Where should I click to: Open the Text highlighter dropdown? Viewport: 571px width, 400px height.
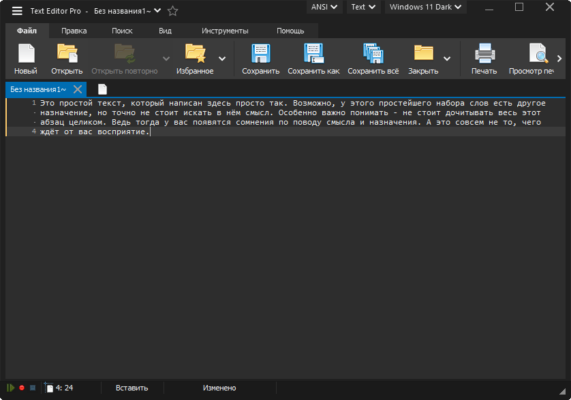coord(363,7)
